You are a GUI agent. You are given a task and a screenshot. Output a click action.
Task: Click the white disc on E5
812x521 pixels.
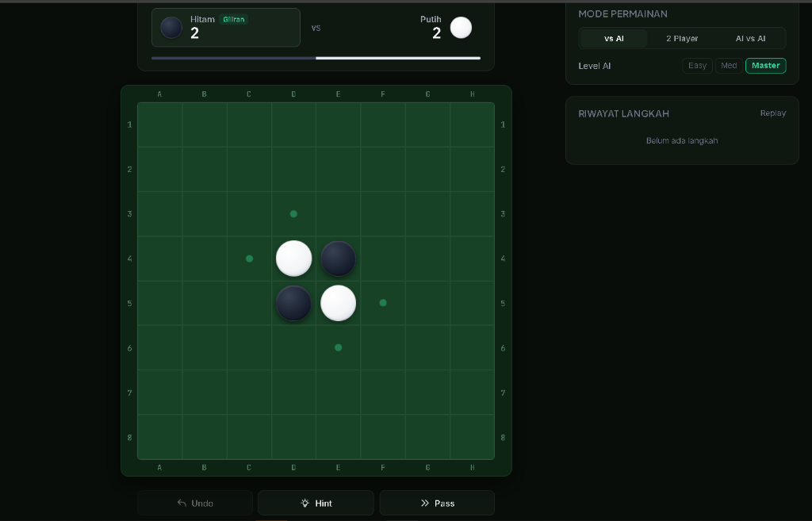338,303
